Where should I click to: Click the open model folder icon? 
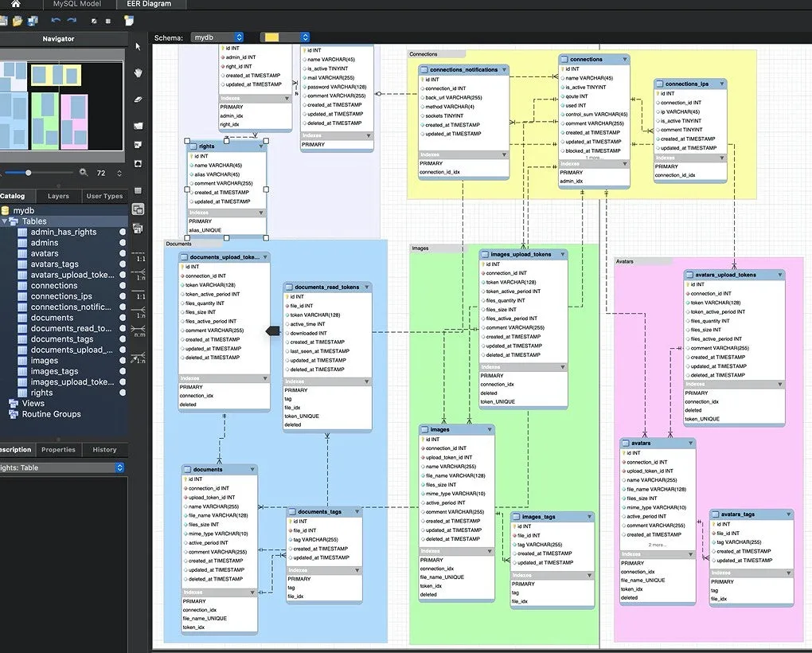click(17, 20)
